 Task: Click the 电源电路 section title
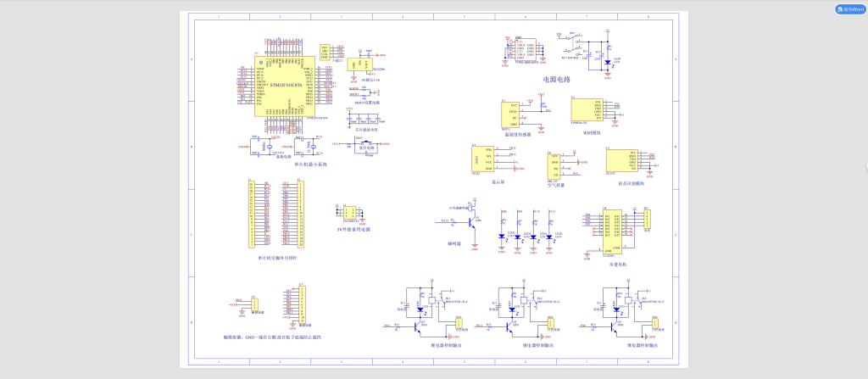pos(557,80)
